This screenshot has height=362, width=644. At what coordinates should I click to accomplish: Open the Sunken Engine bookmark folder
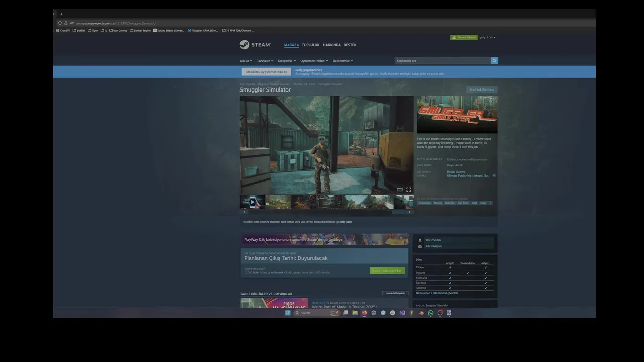[x=140, y=30]
